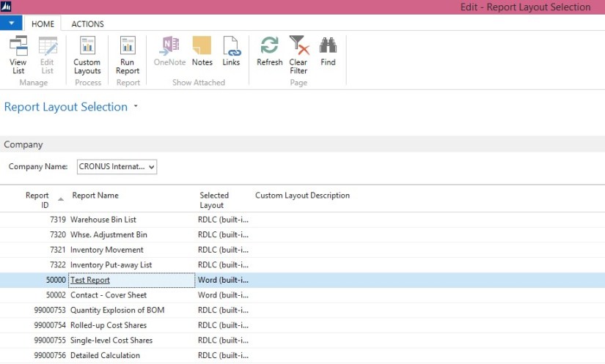Click the Report Name column header
Viewport: 605px width, 364px height.
tap(95, 196)
